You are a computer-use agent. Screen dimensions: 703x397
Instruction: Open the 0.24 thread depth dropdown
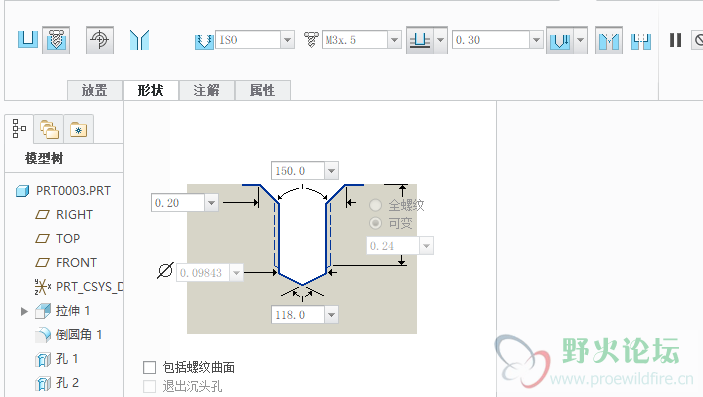coord(426,246)
